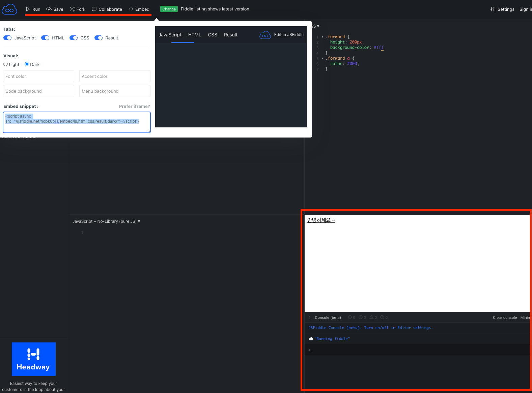532x393 pixels.
Task: Open JavaScript + No-Library dropdown
Action: pos(106,221)
